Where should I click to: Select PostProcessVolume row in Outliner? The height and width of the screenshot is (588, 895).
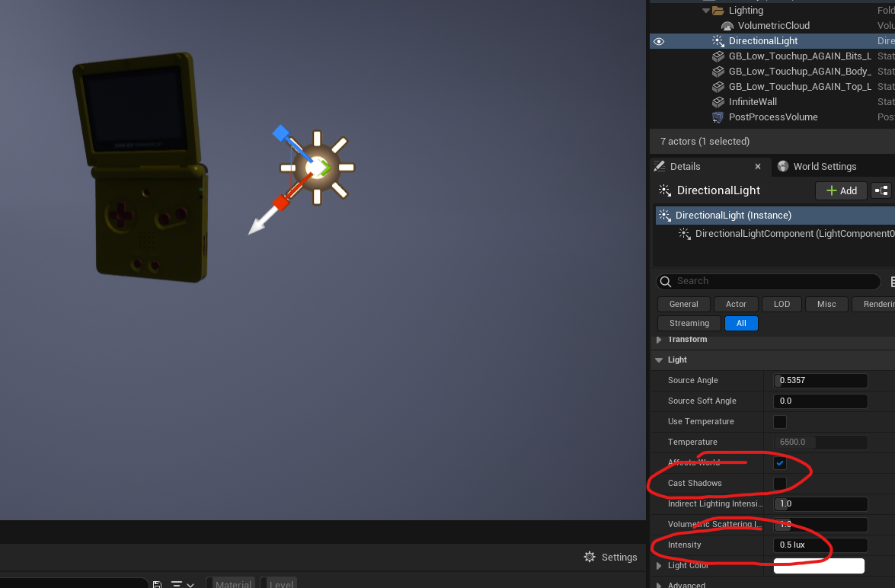click(x=772, y=117)
